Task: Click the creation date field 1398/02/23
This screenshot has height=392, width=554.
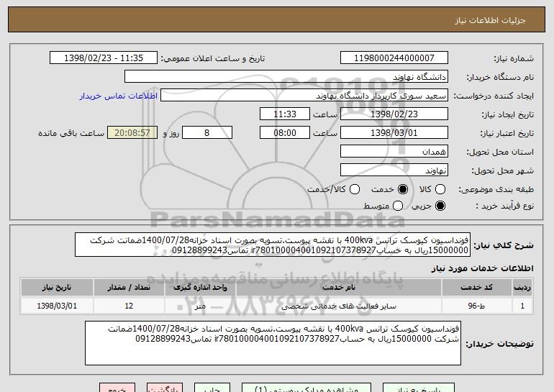Action: (394, 114)
